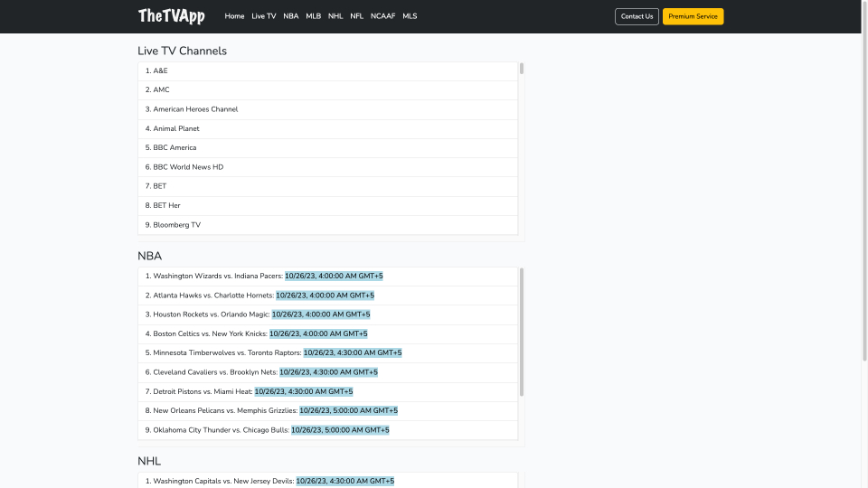Select Detroit Pistons vs. Miami Heat game
Image resolution: width=868 pixels, height=488 pixels.
tap(327, 391)
